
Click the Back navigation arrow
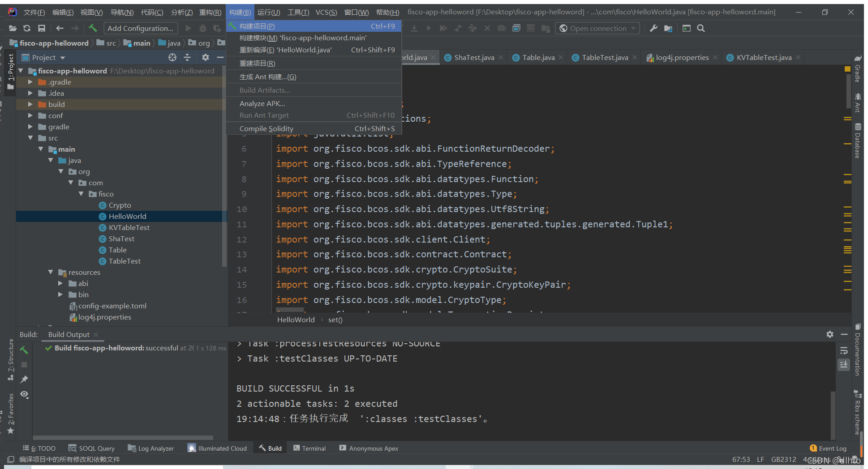click(x=60, y=28)
